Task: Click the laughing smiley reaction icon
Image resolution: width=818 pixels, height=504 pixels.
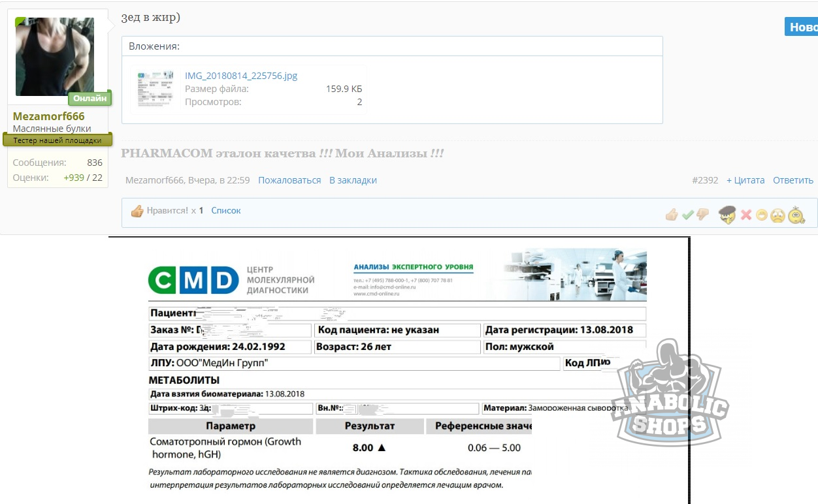Action: 761,215
